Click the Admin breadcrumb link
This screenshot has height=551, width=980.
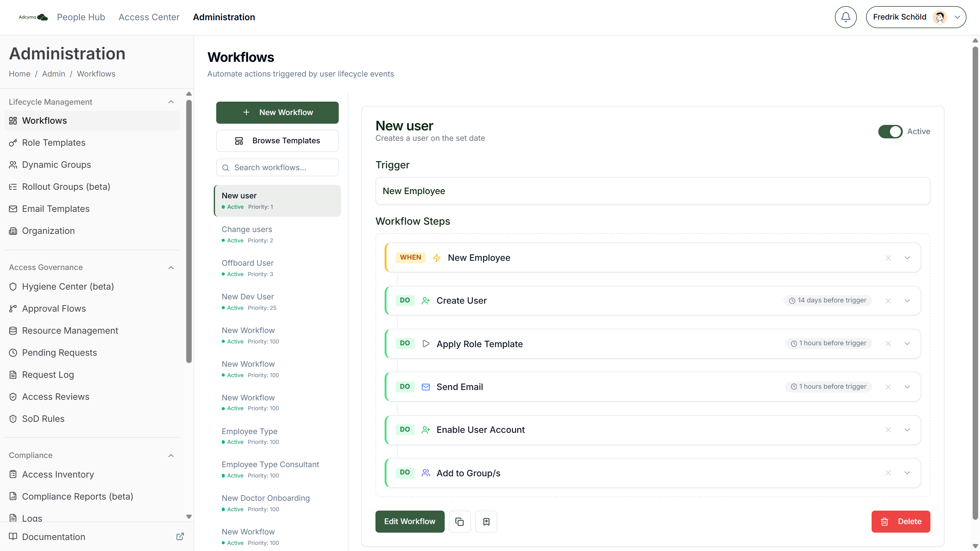pyautogui.click(x=53, y=74)
